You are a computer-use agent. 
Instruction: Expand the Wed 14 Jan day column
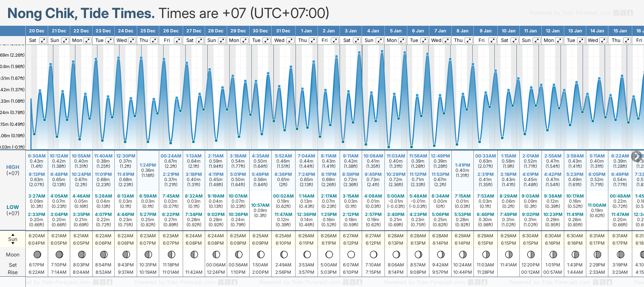(x=603, y=40)
